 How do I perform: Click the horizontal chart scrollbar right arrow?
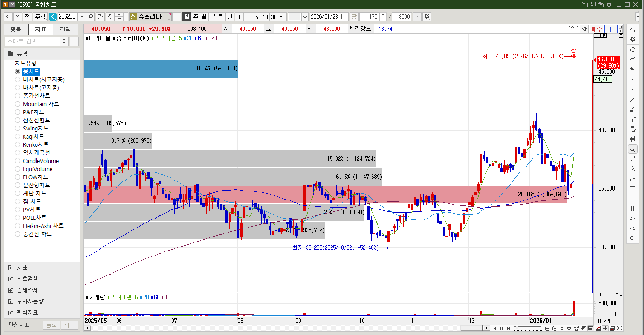point(486,328)
